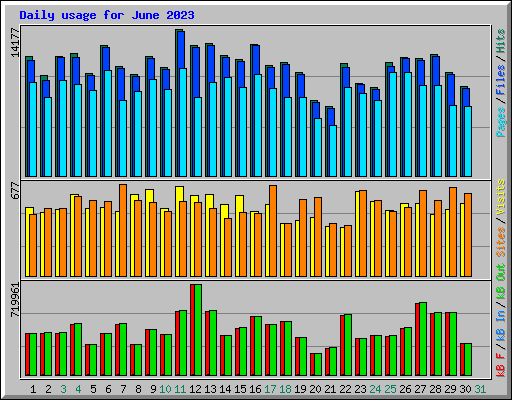
Task: Click day number 20 on the x-axis
Action: (x=315, y=389)
